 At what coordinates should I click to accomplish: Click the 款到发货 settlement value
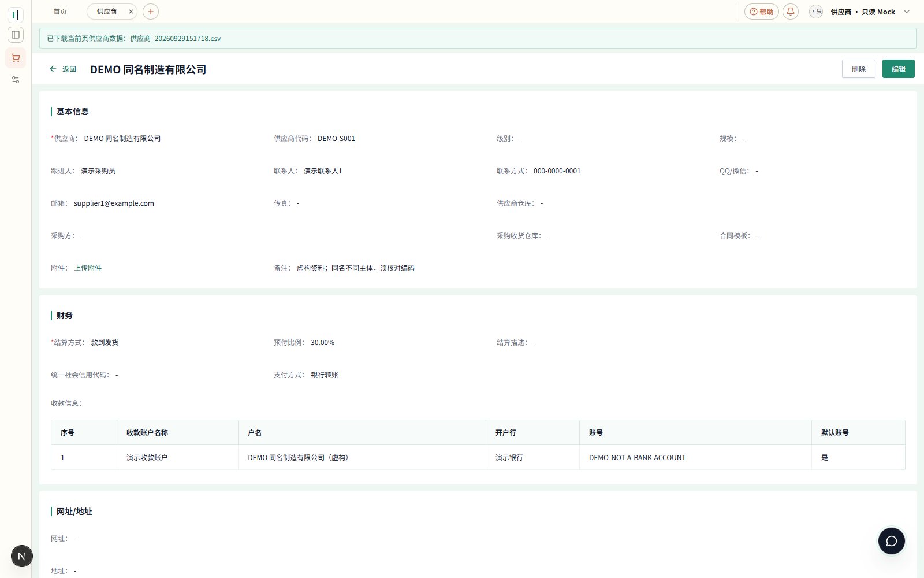click(x=105, y=343)
